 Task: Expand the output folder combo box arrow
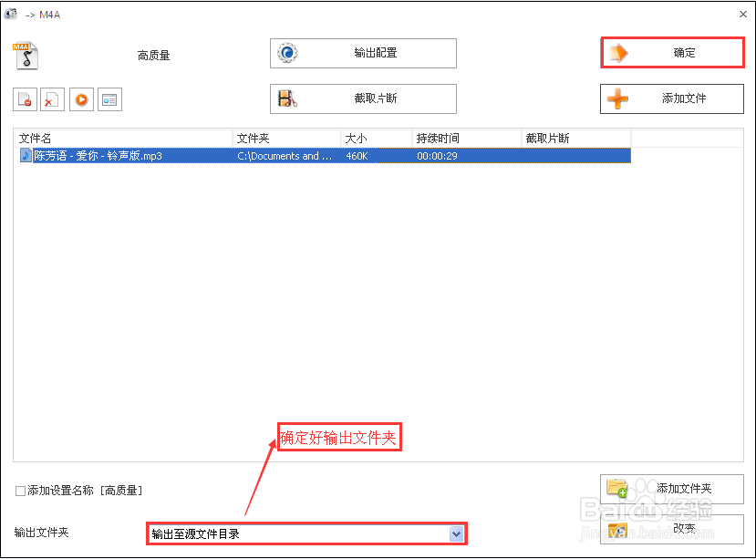pos(457,533)
